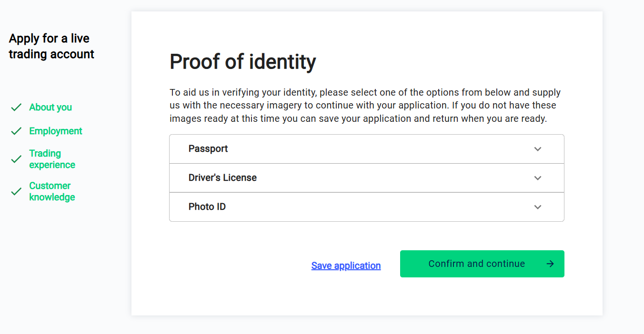Select the Passport option label

coord(208,149)
